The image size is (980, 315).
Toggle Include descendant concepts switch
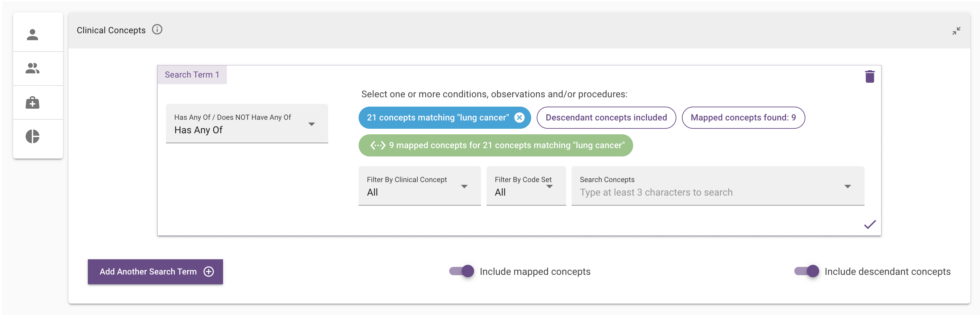pos(806,271)
